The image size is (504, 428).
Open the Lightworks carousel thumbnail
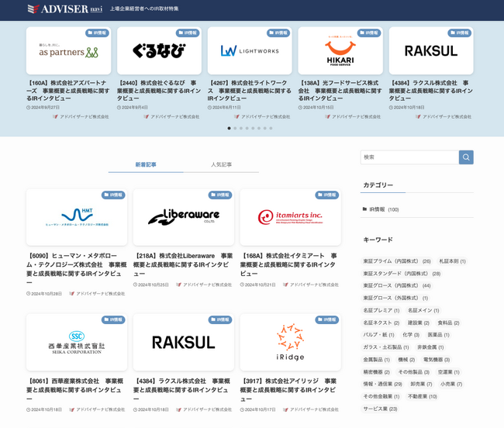(250, 50)
